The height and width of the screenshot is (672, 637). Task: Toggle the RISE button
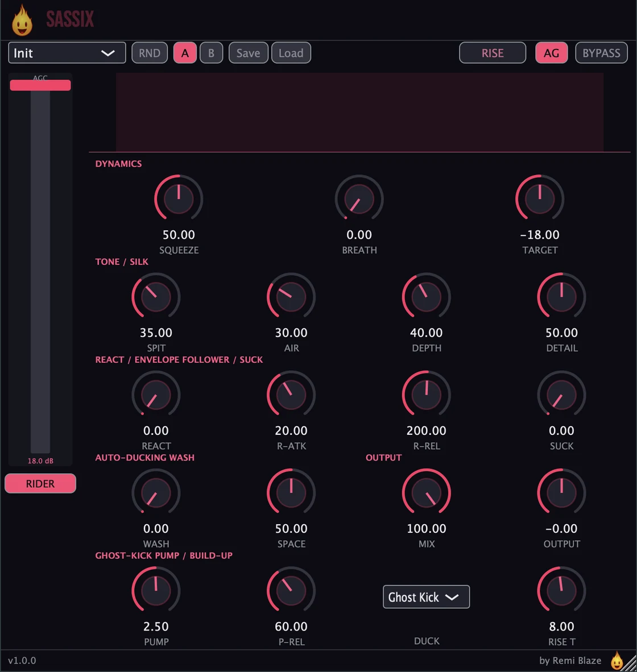pos(493,53)
